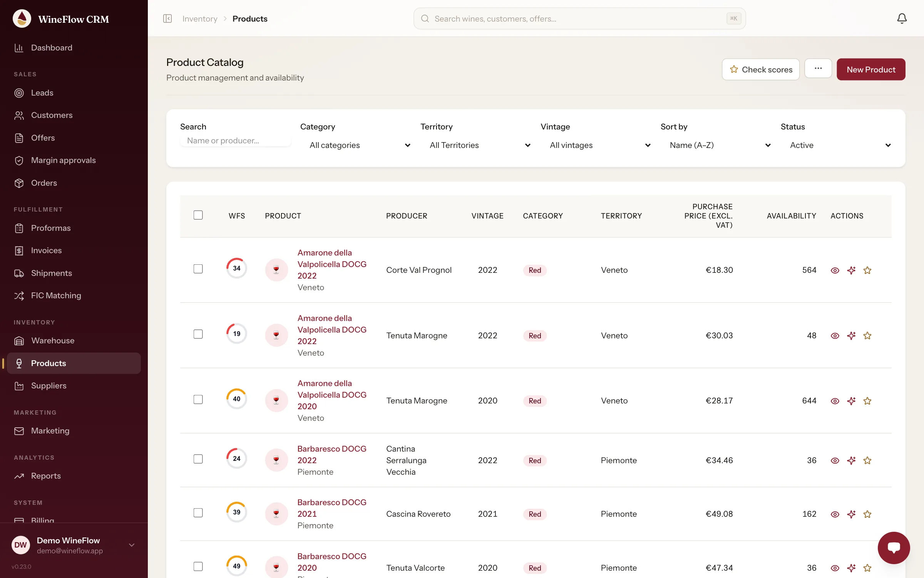Open the more options ellipsis button
The height and width of the screenshot is (578, 924).
(x=818, y=68)
